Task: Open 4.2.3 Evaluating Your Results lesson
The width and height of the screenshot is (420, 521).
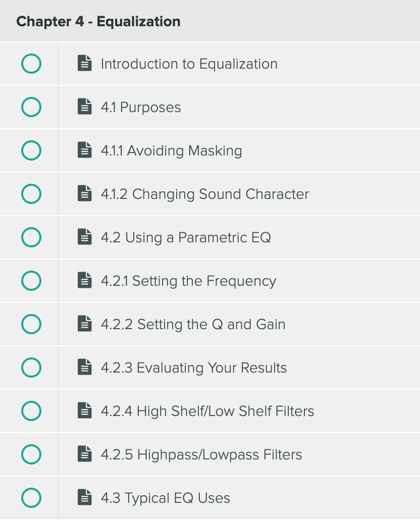Action: (194, 368)
